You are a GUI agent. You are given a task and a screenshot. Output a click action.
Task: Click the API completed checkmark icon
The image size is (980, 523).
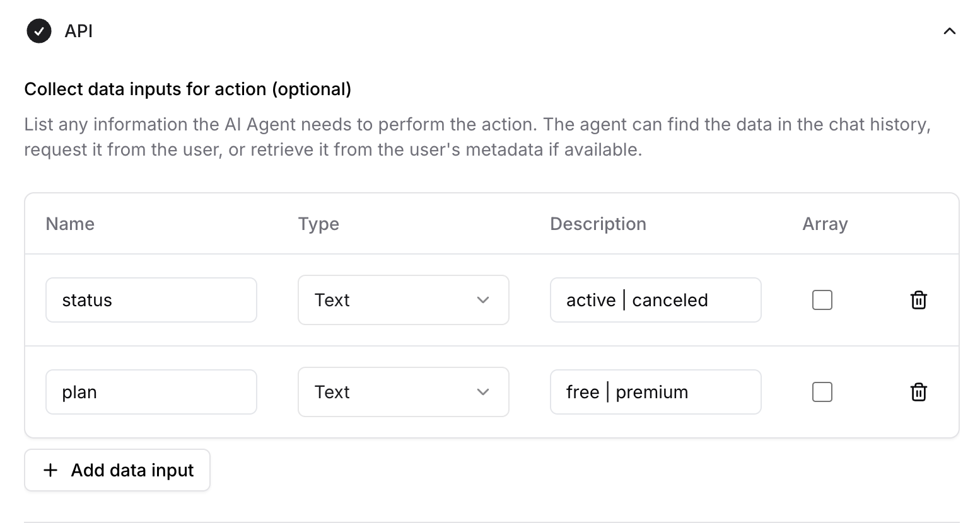pos(39,31)
